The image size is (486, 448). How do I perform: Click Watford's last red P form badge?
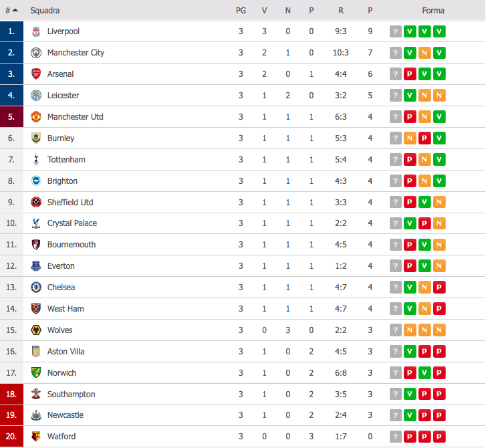click(x=439, y=437)
